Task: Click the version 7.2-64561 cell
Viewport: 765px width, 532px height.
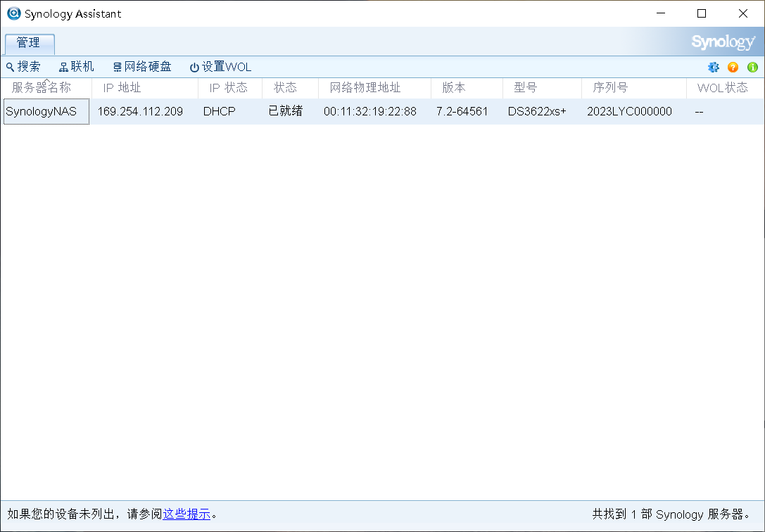Action: (462, 112)
